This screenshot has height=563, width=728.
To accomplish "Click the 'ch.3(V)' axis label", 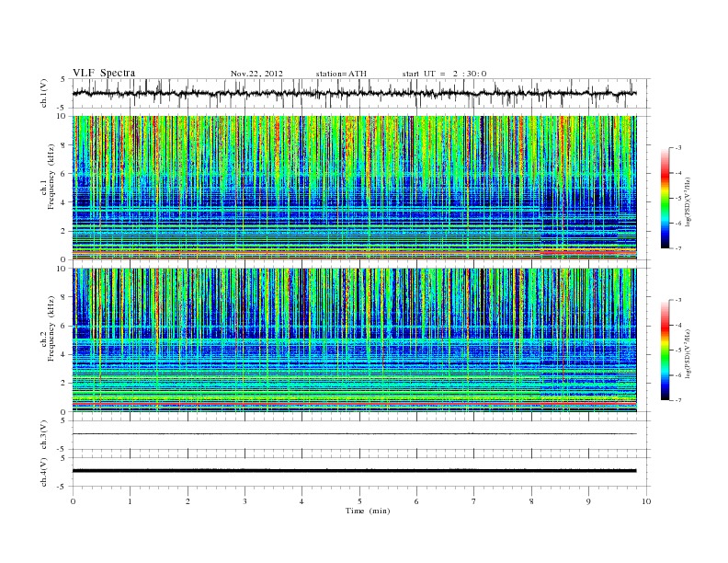I will coord(43,434).
